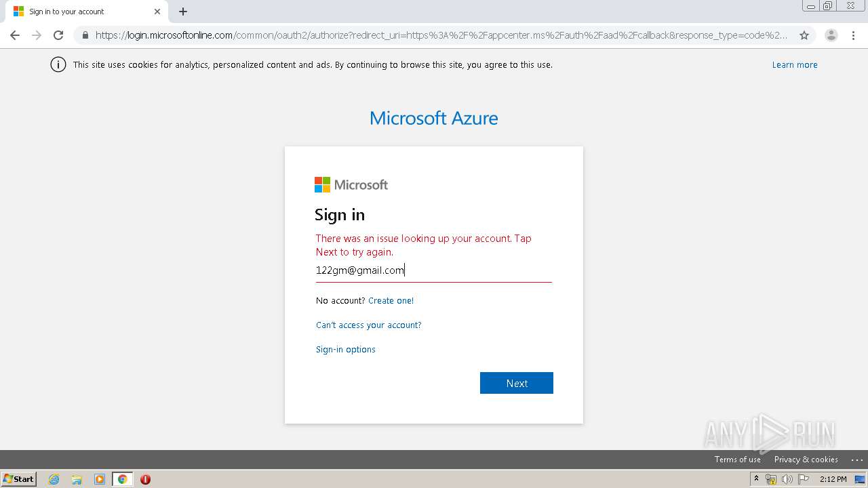Open a new tab with the plus button
The width and height of the screenshot is (868, 488).
coord(183,12)
